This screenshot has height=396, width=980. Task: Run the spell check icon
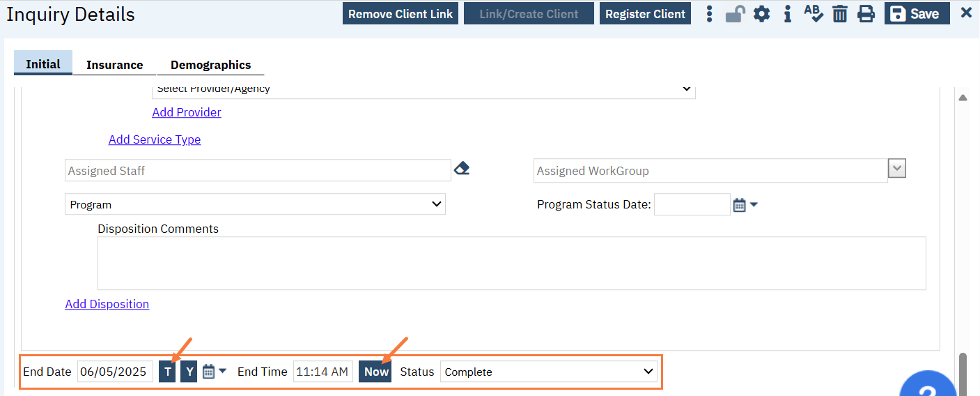(x=813, y=14)
